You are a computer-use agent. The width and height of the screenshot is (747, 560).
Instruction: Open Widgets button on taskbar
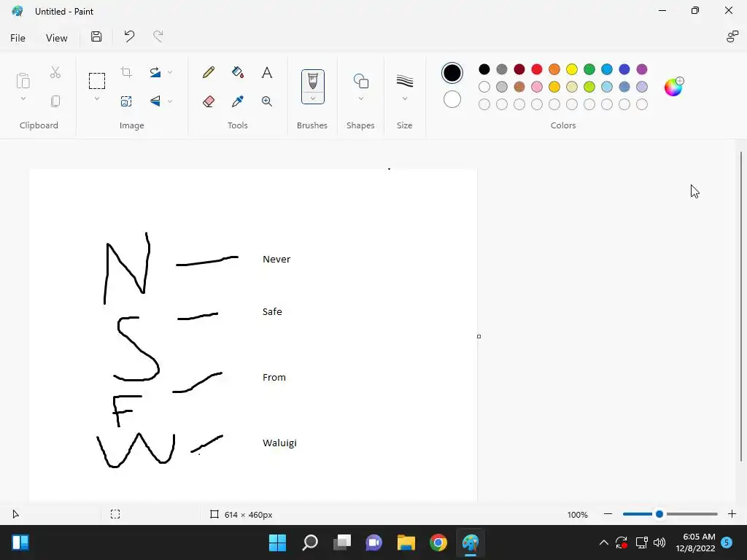20,542
